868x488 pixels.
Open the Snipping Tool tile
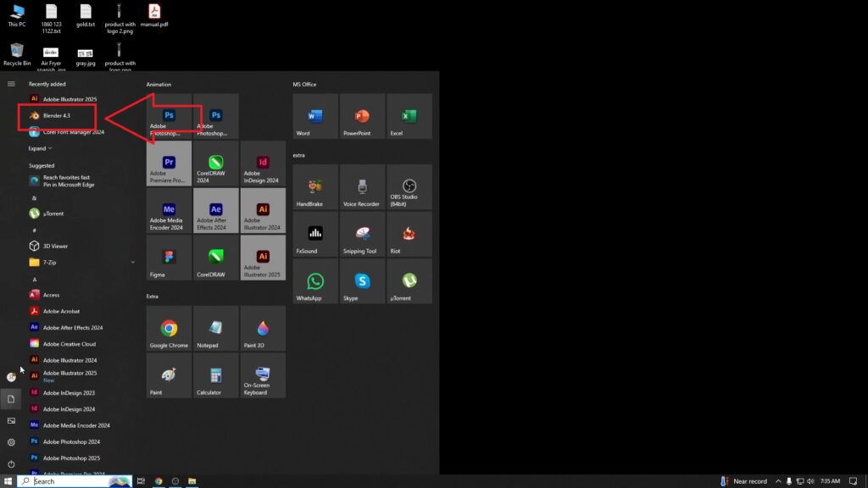(x=363, y=234)
